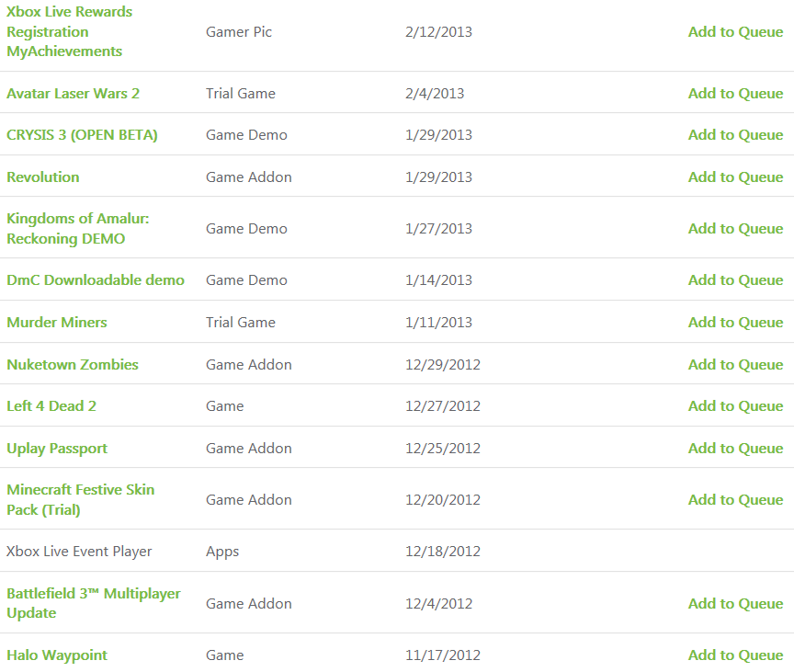Open Battlefield 3 Multiplayer Update link

(x=94, y=603)
